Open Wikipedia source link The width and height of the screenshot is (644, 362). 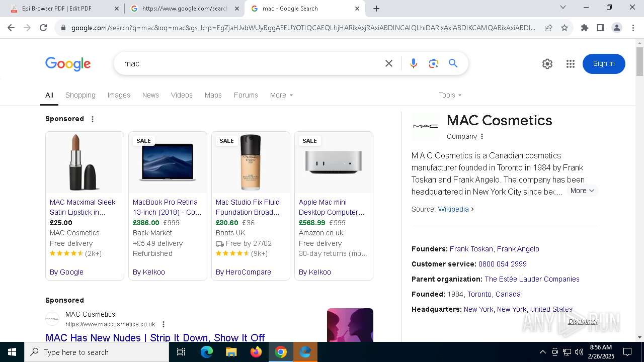453,209
